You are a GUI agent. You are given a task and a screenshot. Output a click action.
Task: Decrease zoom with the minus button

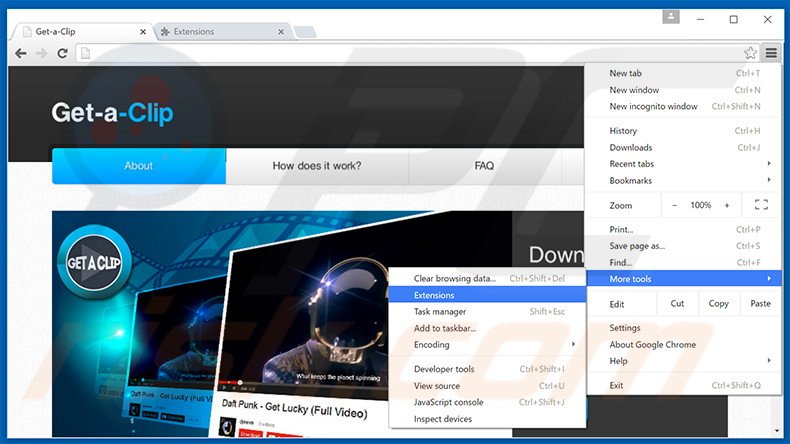click(x=674, y=205)
